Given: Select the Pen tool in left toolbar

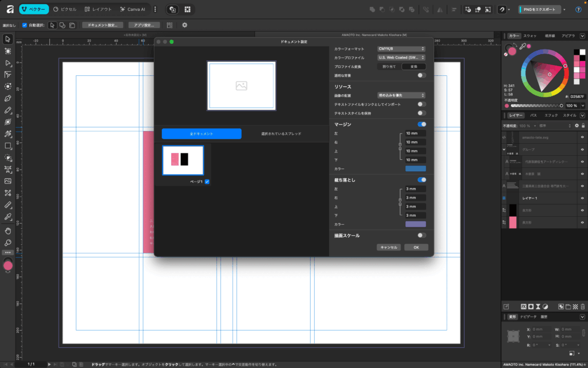Looking at the screenshot, I should (8, 98).
